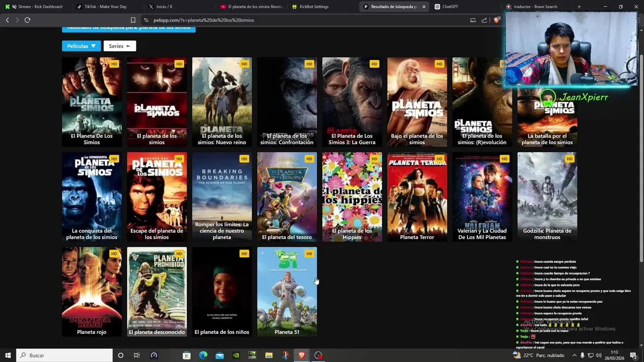This screenshot has height=362, width=644.
Task: Open volume control in system tray
Action: pyautogui.click(x=599, y=355)
